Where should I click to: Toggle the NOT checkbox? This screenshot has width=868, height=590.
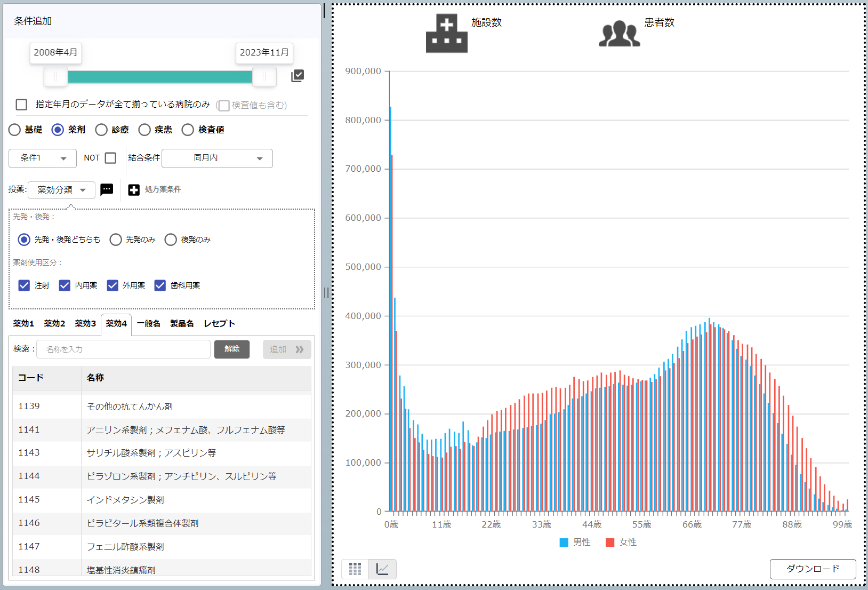pyautogui.click(x=110, y=158)
